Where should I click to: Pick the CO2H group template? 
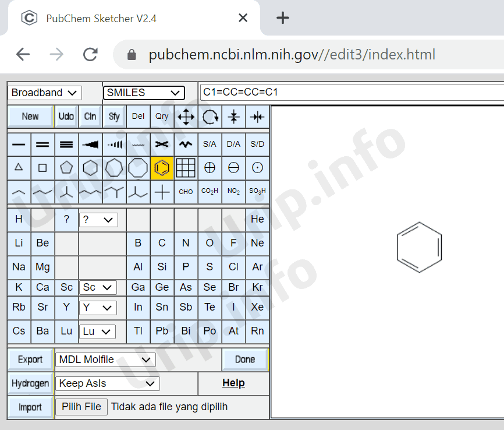coord(210,191)
